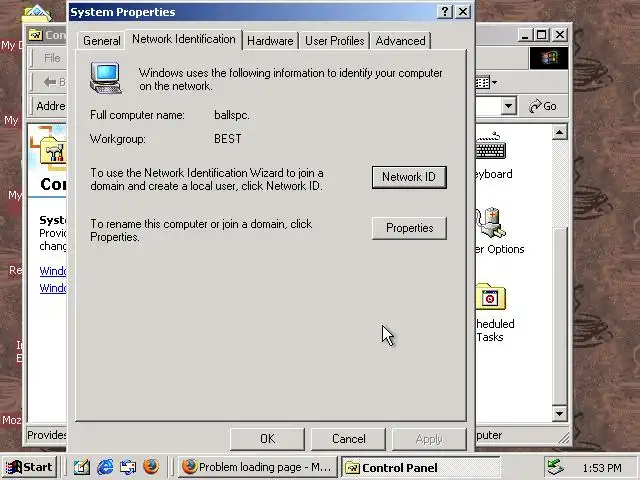Close the System Properties dialog

coord(462,11)
